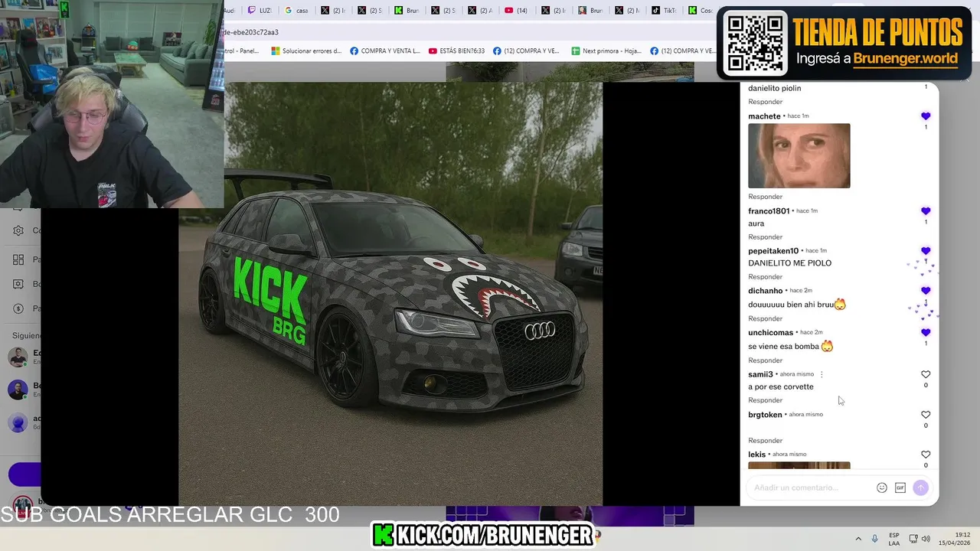The image size is (980, 551).
Task: Click the microphone icon in system tray
Action: click(x=875, y=539)
